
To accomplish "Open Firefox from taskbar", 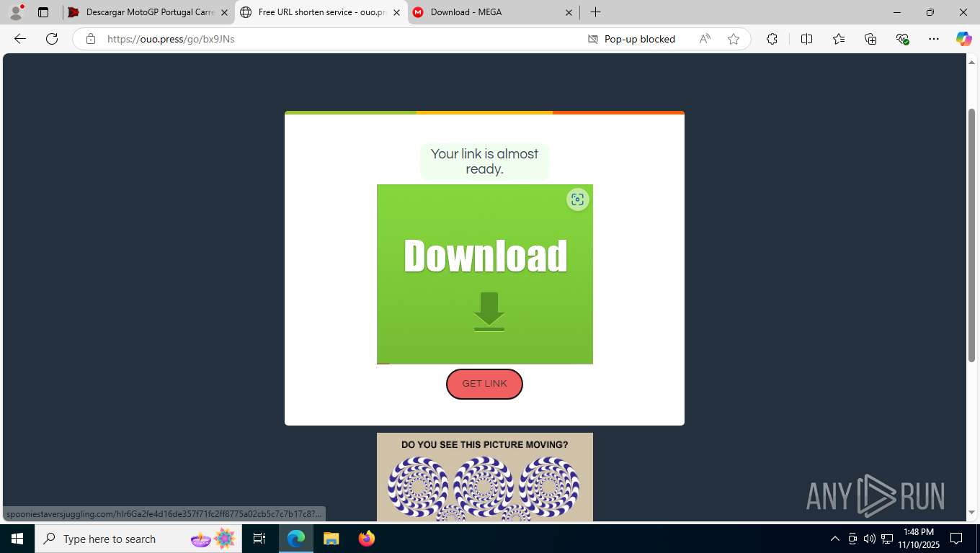I will pyautogui.click(x=367, y=539).
